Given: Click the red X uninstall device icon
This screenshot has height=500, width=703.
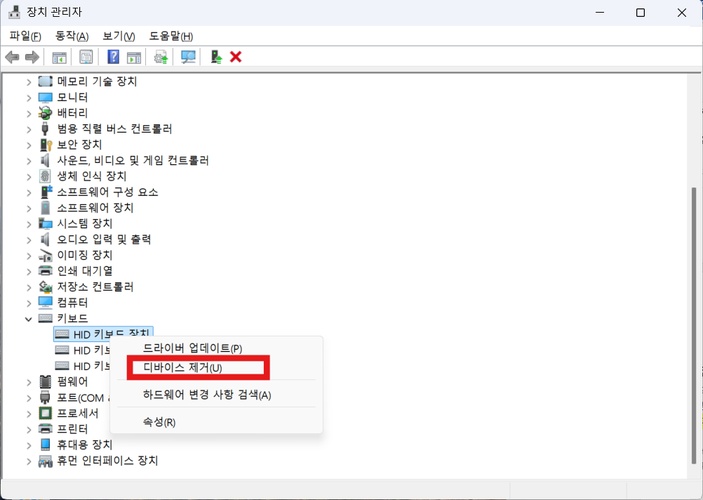Looking at the screenshot, I should coord(236,57).
